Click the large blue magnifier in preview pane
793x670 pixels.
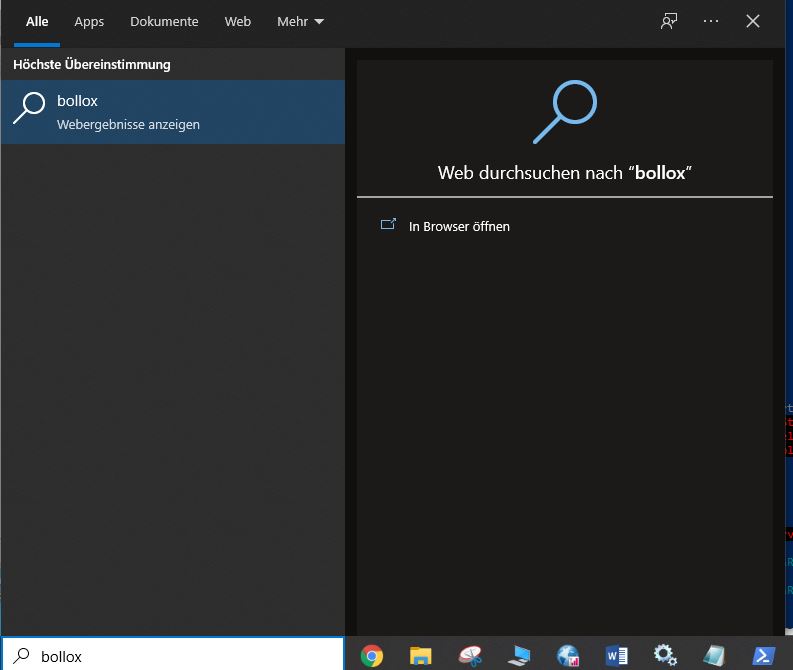565,112
